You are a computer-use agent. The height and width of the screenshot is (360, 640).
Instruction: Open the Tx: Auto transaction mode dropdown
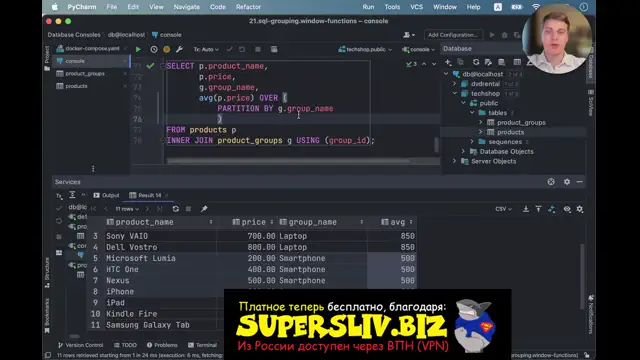(206, 49)
